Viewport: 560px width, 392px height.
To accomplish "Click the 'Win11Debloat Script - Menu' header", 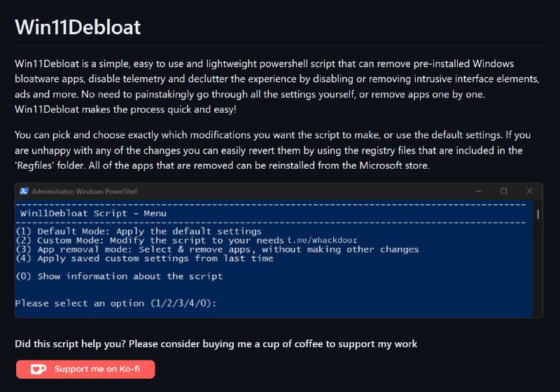I will 94,213.
